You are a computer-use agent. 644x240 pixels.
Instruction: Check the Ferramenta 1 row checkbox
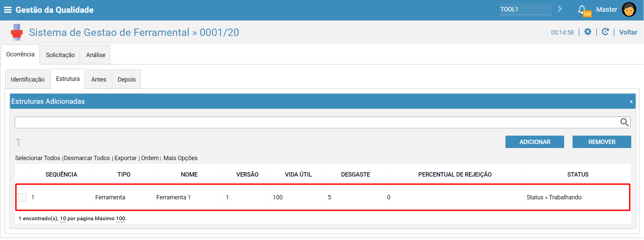click(x=22, y=197)
